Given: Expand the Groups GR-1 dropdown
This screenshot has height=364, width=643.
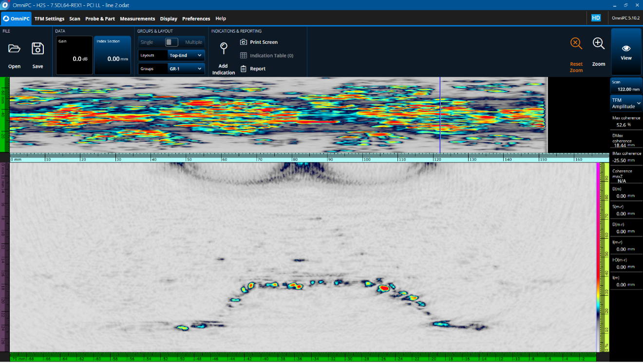Looking at the screenshot, I should (x=186, y=69).
